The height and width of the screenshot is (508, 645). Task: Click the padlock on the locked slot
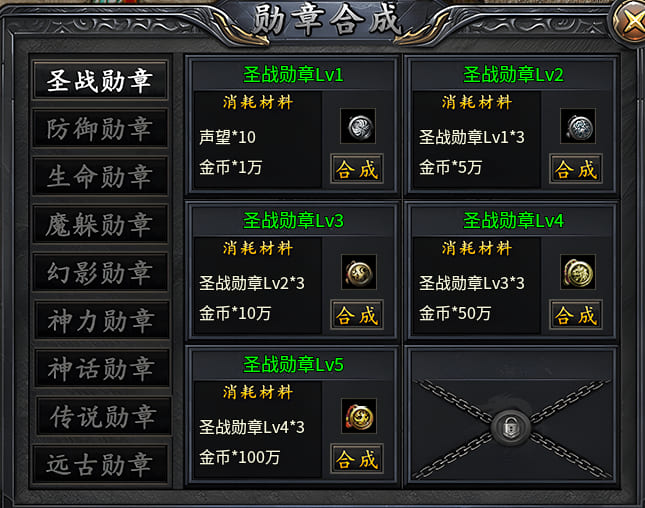510,428
